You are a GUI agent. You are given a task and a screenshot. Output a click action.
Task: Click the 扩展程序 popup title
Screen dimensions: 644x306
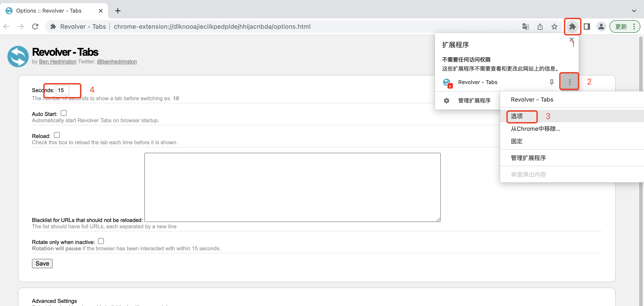coord(455,45)
